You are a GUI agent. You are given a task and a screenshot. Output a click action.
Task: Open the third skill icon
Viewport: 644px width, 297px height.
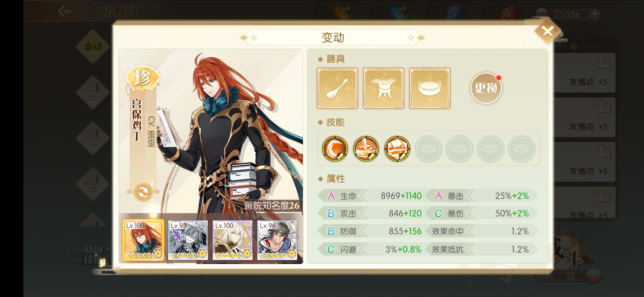[397, 149]
